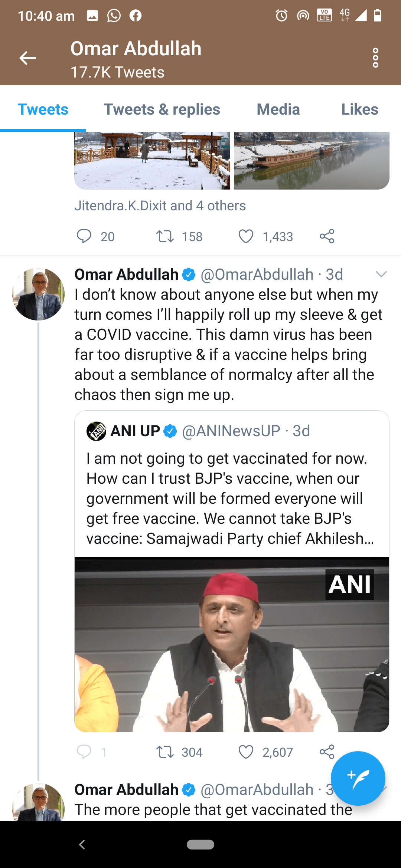Open the Media tab
The width and height of the screenshot is (401, 868).
pos(278,109)
